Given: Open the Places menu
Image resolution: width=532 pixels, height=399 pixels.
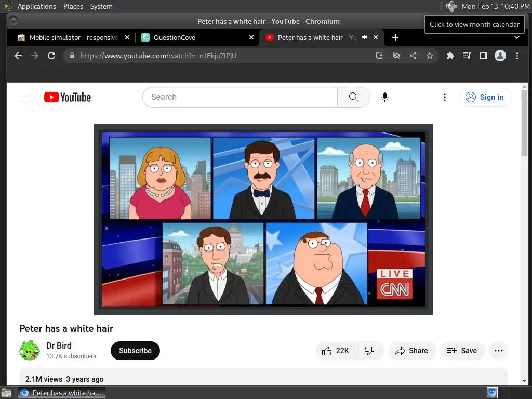Looking at the screenshot, I should coord(73,6).
